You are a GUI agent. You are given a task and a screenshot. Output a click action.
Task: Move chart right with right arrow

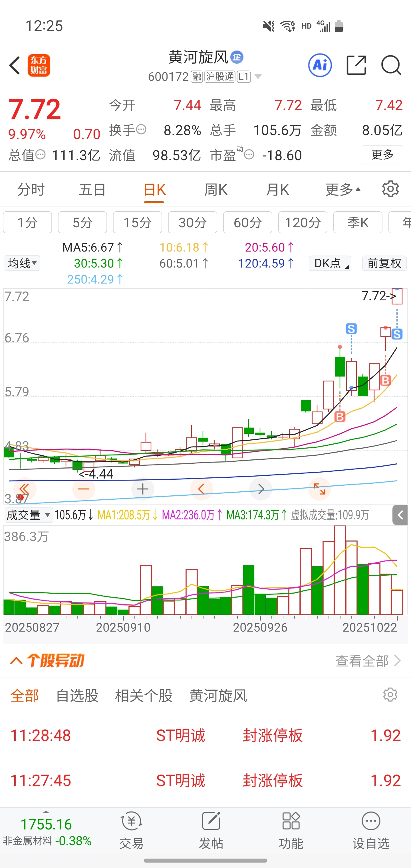[x=260, y=489]
